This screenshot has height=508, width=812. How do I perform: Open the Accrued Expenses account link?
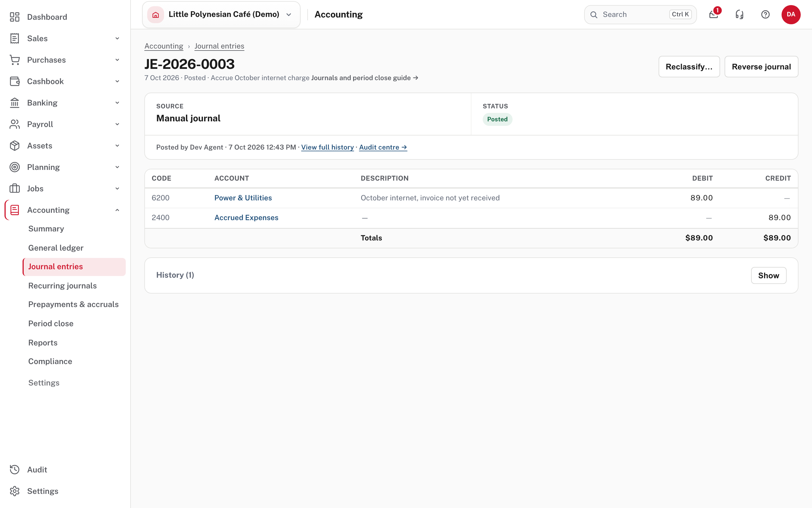246,218
